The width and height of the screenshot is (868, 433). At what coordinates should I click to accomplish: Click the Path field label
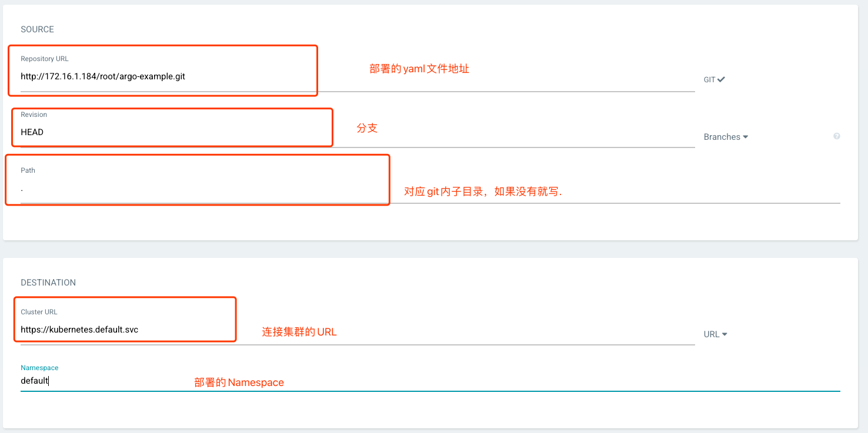tap(28, 170)
